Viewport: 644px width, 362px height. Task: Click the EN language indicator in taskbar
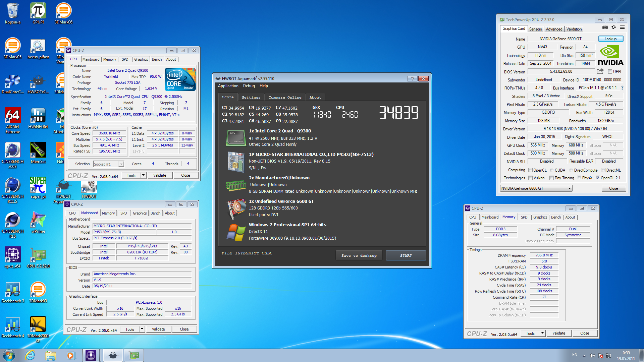point(575,355)
